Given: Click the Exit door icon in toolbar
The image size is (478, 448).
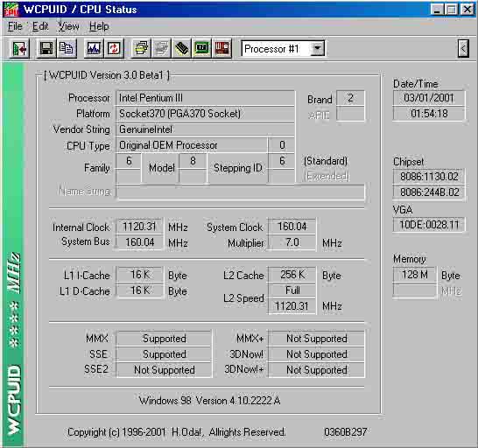Looking at the screenshot, I should (19, 48).
